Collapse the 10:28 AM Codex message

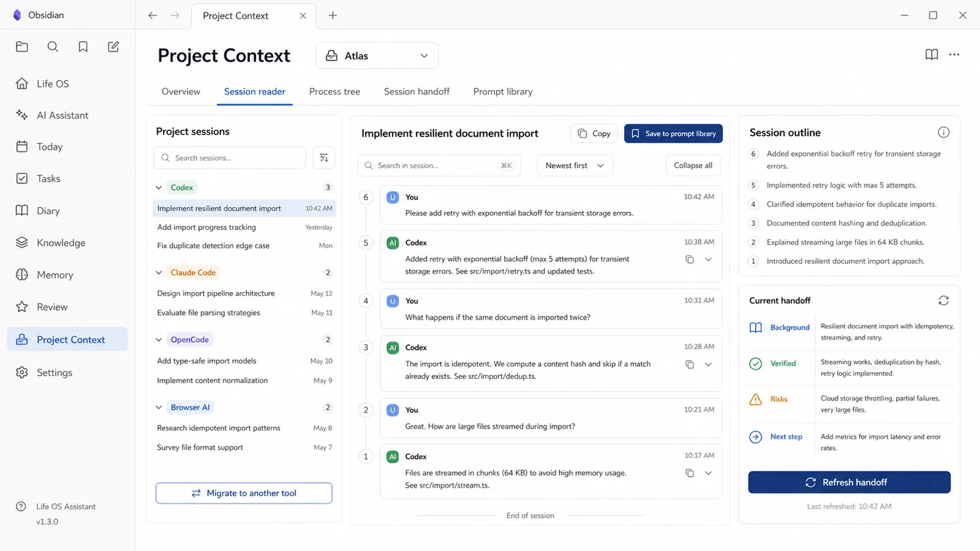pyautogui.click(x=709, y=364)
